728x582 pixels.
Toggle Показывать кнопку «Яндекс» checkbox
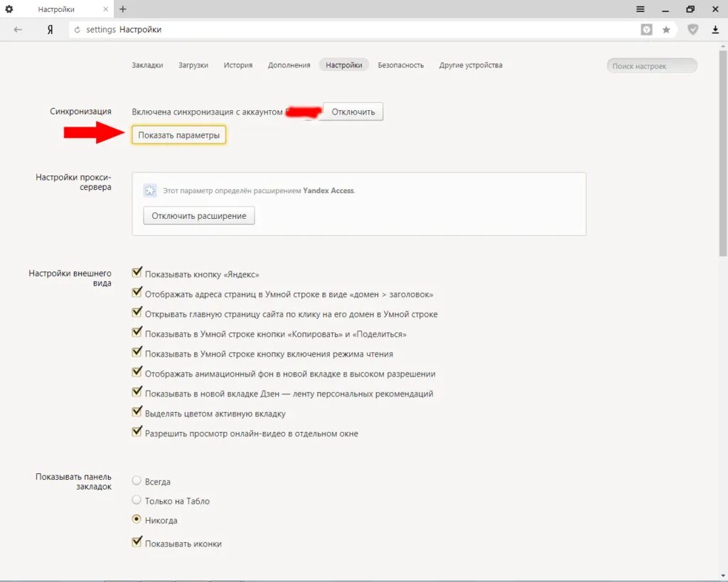(136, 272)
